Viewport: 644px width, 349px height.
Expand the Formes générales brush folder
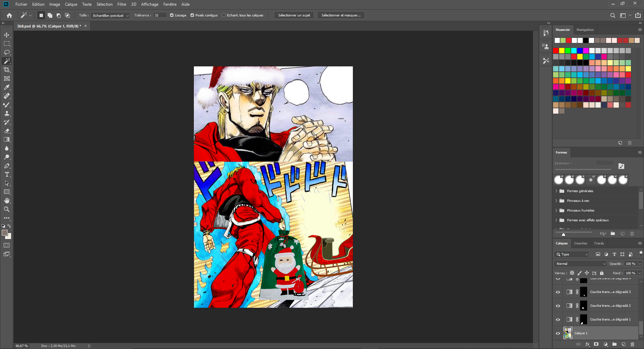coord(556,191)
